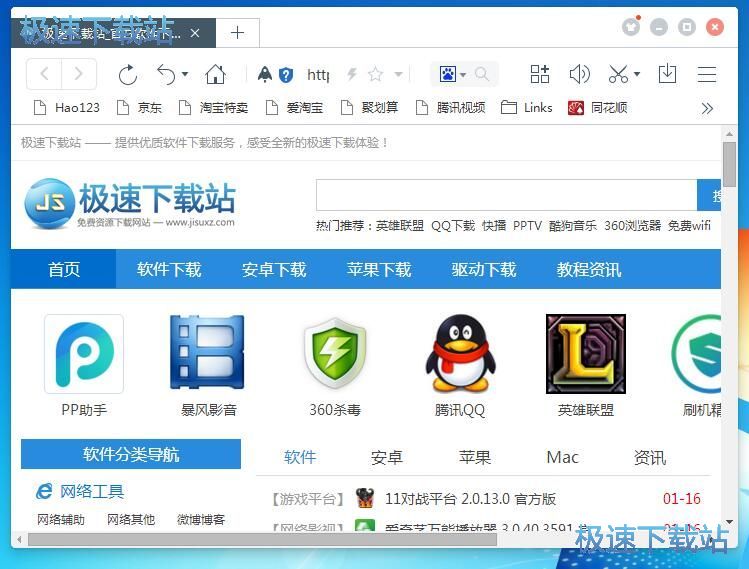Screen dimensions: 749x569
Task: Select the 软件下载 navigation tab
Action: click(x=169, y=269)
